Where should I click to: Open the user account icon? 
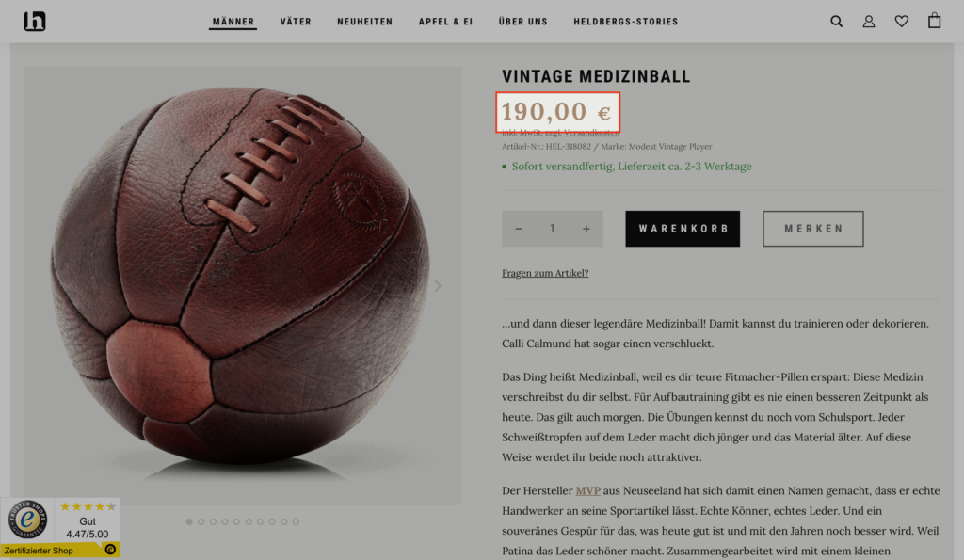point(869,22)
